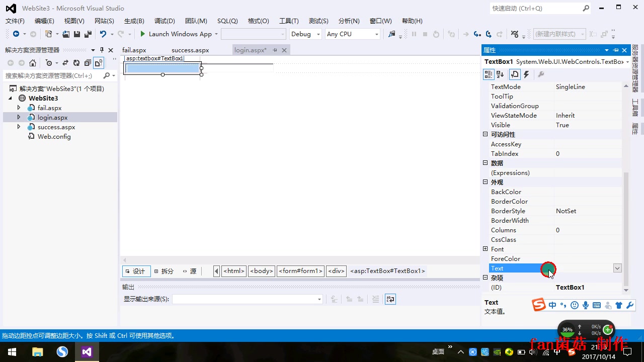
Task: Click the New Project toolbar icon
Action: click(x=48, y=34)
